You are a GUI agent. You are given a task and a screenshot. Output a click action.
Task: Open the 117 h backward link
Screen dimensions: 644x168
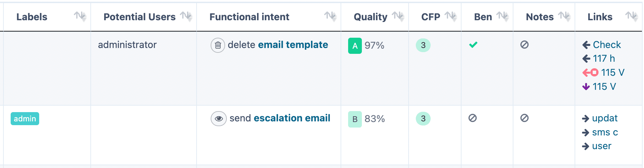click(x=603, y=59)
